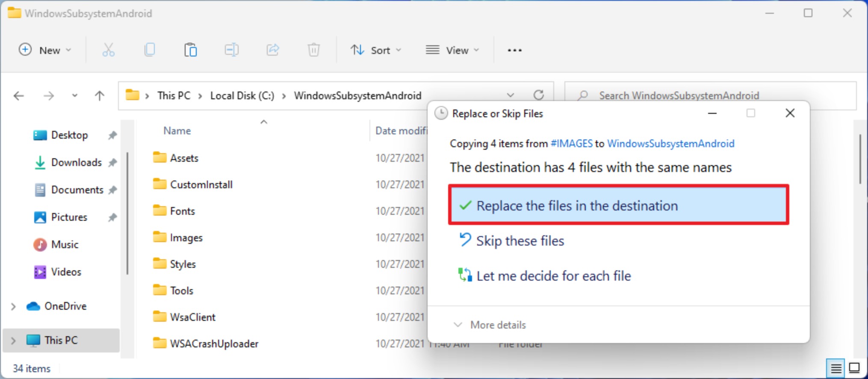868x379 pixels.
Task: Expand address bar history dropdown
Action: (510, 95)
